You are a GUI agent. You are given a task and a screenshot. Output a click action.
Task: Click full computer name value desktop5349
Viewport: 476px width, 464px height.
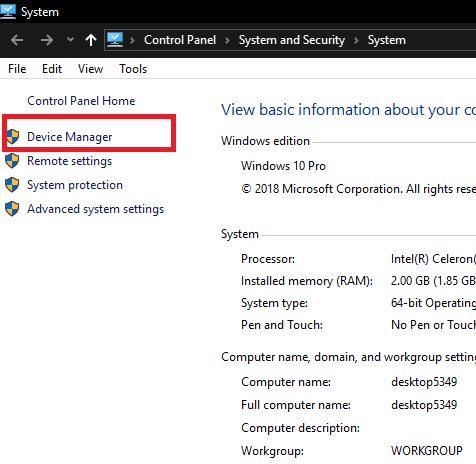pyautogui.click(x=424, y=405)
